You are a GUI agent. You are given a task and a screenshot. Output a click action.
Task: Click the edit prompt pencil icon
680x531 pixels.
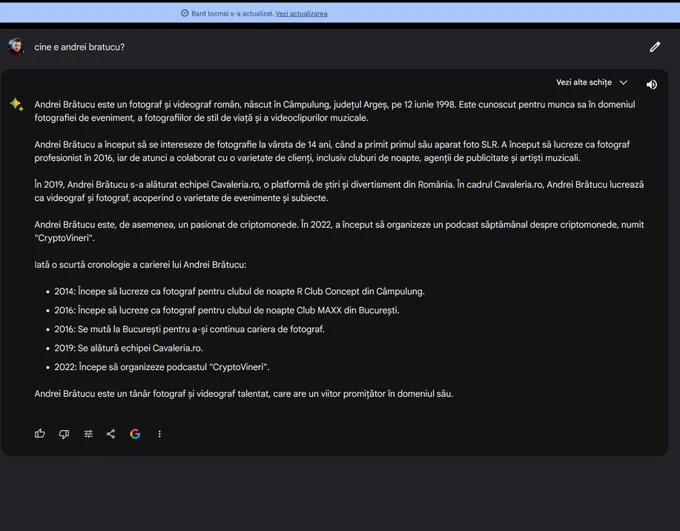655,47
